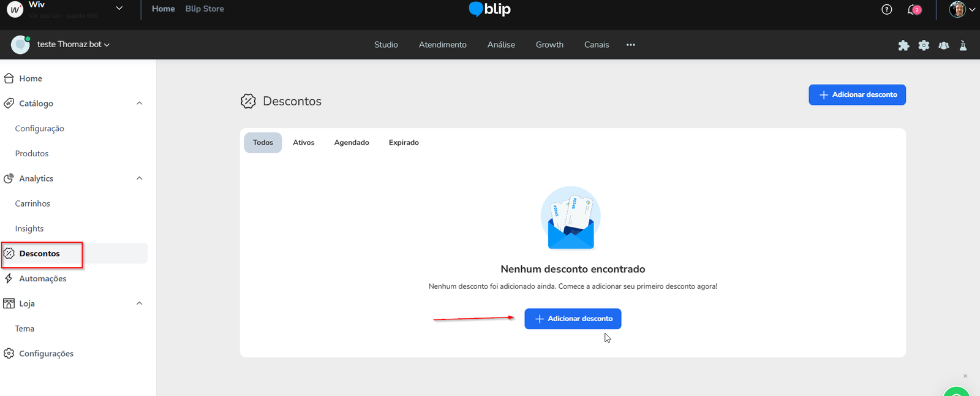Close the chat widget with small x
This screenshot has width=980, height=396.
(x=965, y=376)
